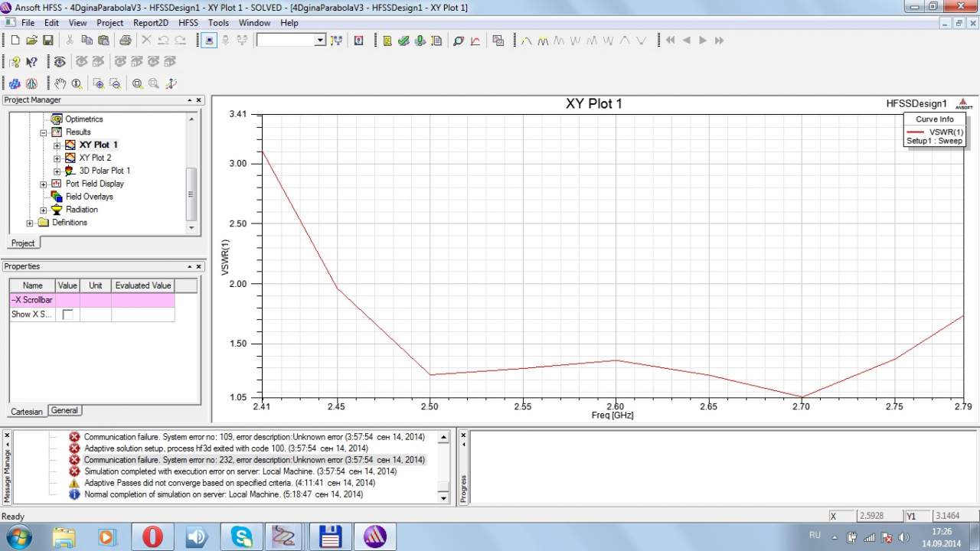Open the HFSS menu
The height and width of the screenshot is (551, 980).
(x=188, y=23)
